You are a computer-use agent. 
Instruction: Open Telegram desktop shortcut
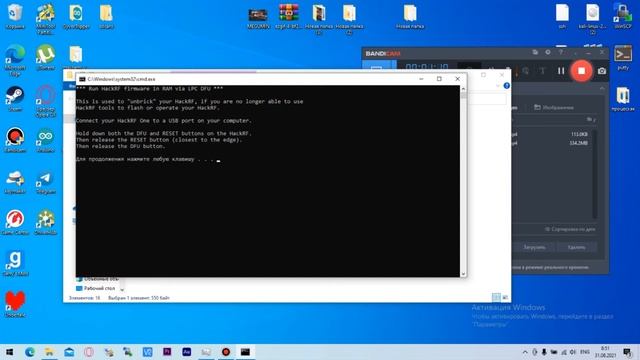click(x=45, y=182)
